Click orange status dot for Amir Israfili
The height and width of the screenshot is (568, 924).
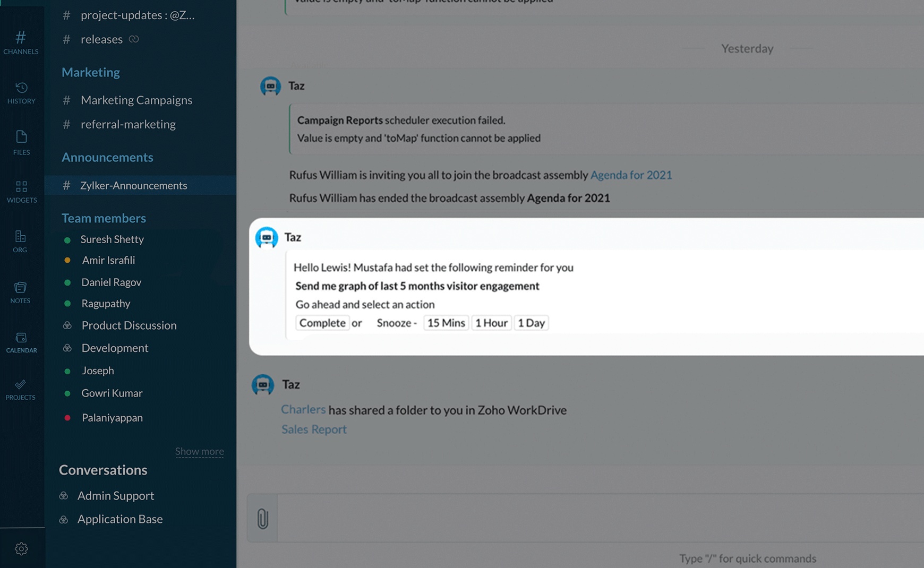67,260
